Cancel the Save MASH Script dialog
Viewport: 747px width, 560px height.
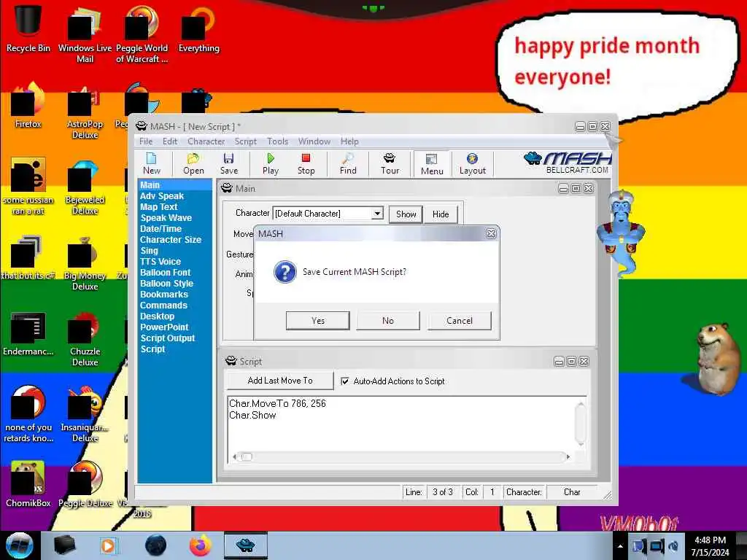click(460, 321)
